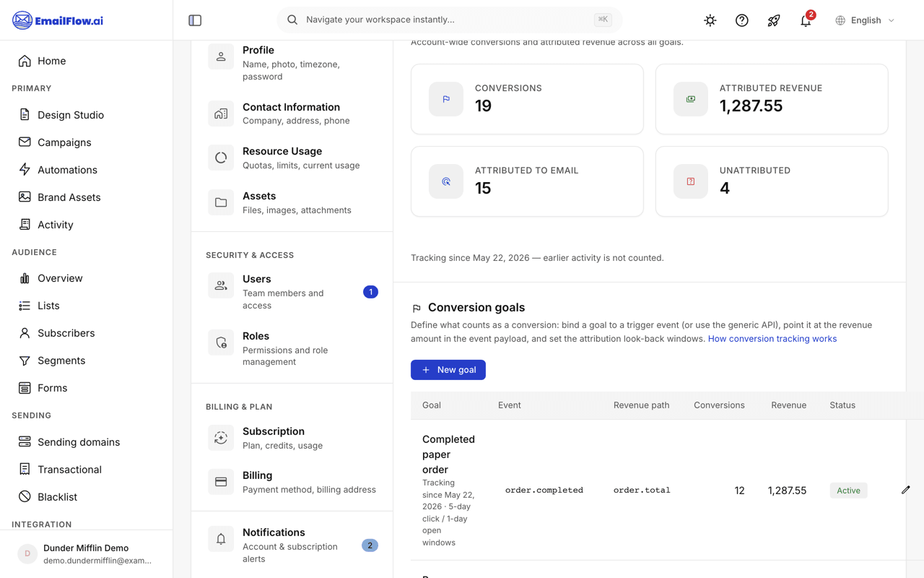Viewport: 924px width, 578px height.
Task: Click the Goal column header
Action: coord(432,405)
